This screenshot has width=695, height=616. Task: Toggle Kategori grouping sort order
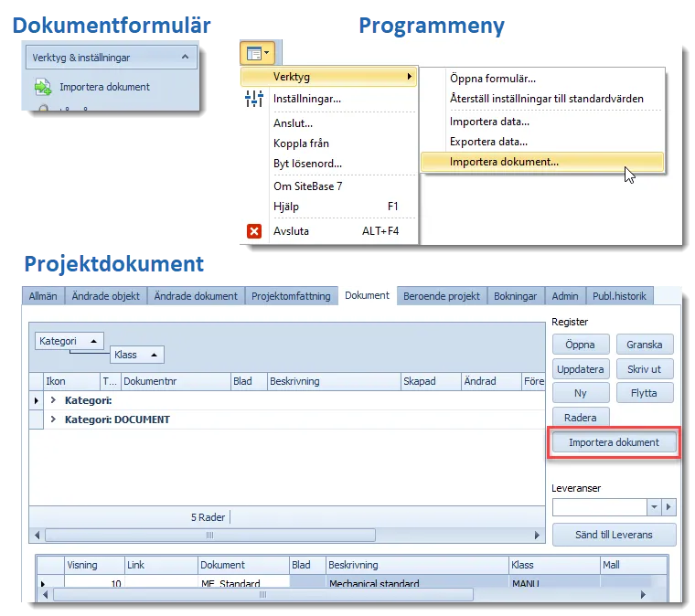point(69,341)
